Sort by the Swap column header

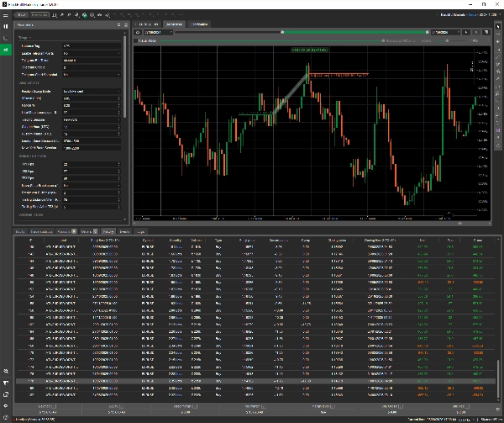click(306, 241)
